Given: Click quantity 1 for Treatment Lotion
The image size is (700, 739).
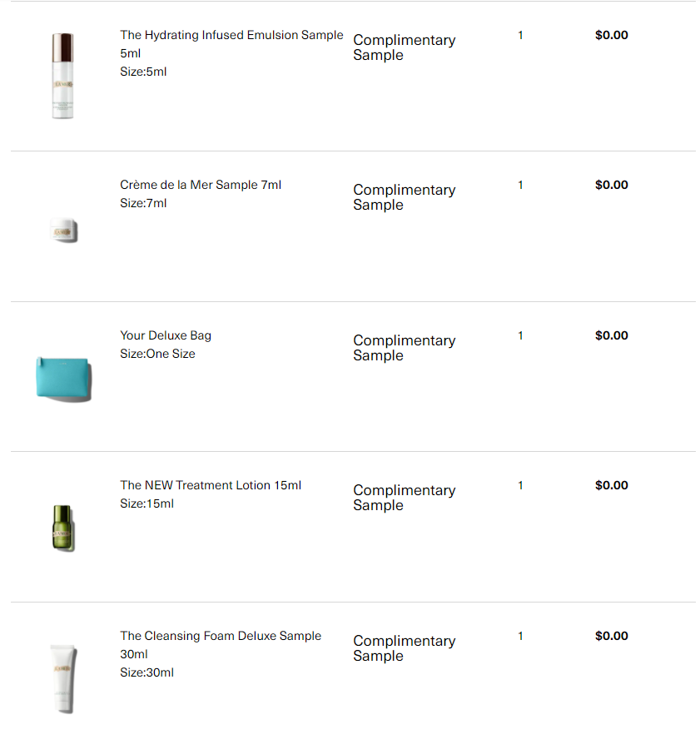Looking at the screenshot, I should 520,485.
